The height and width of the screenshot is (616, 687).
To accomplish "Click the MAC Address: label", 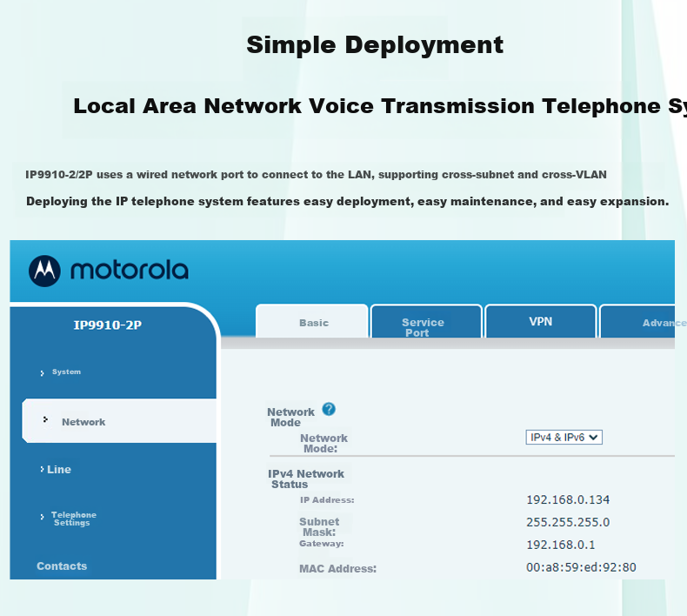I will [x=337, y=569].
